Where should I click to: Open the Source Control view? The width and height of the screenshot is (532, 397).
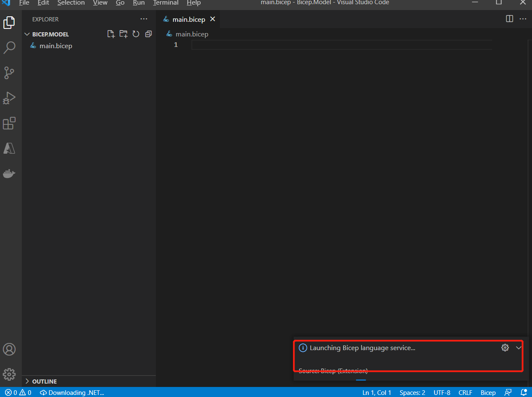pos(9,72)
